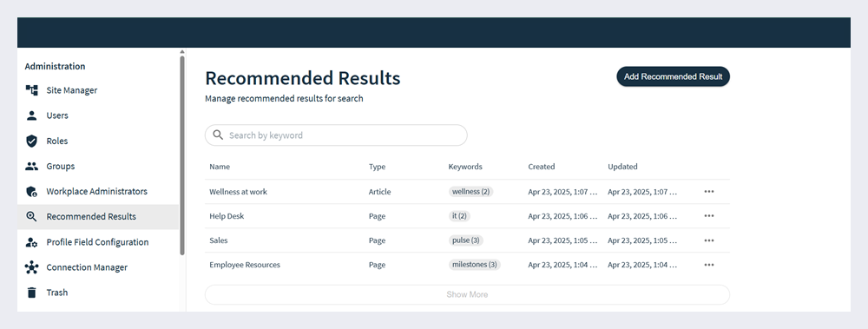Go to Connection Manager

98,267
